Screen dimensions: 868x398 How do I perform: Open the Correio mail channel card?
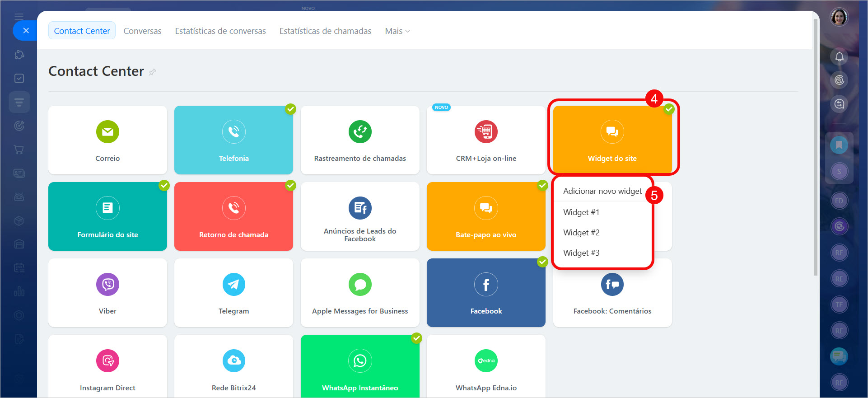click(x=107, y=140)
